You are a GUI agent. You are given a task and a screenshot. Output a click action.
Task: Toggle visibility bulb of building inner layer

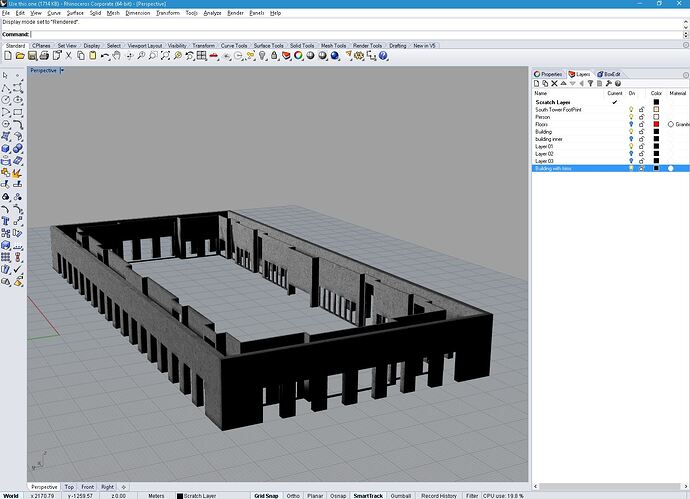click(x=631, y=139)
